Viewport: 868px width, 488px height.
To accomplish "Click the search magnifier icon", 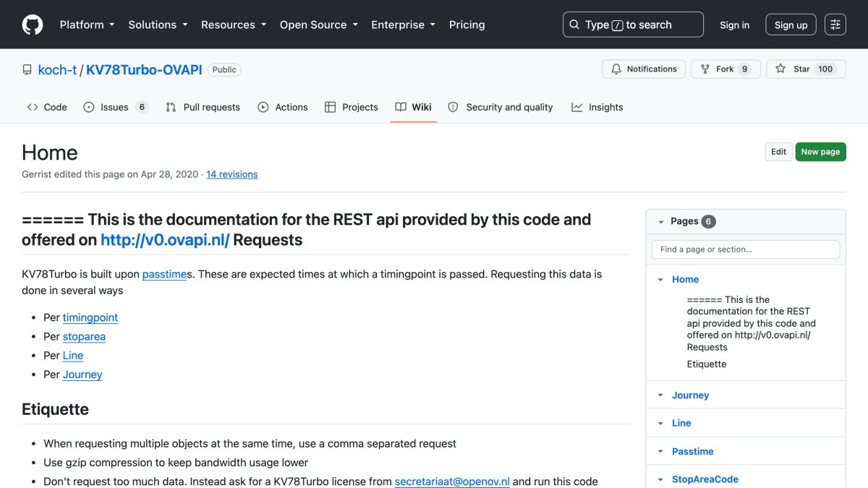I will pyautogui.click(x=574, y=25).
